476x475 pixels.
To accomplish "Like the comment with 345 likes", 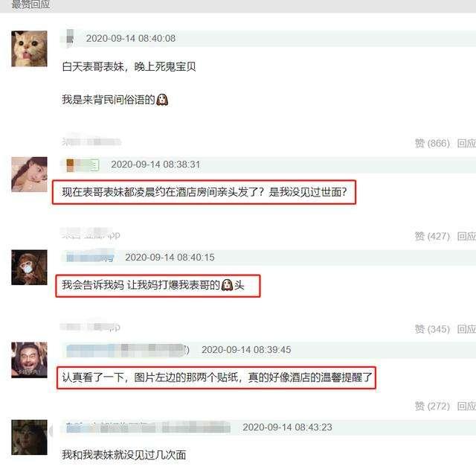I will coord(432,329).
